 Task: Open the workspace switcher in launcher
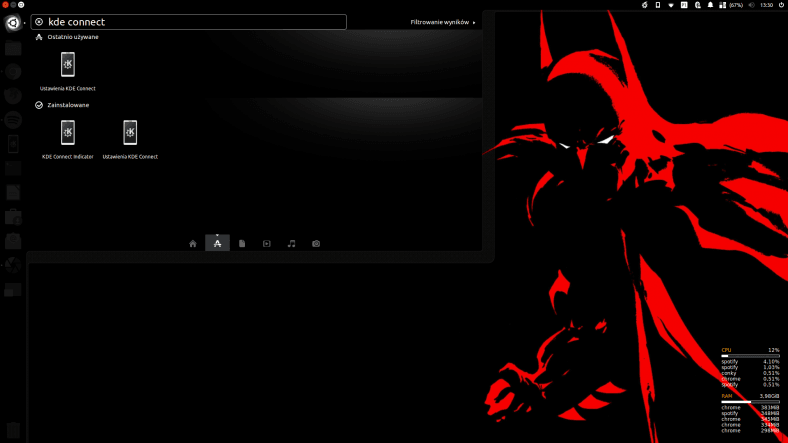coord(13,290)
